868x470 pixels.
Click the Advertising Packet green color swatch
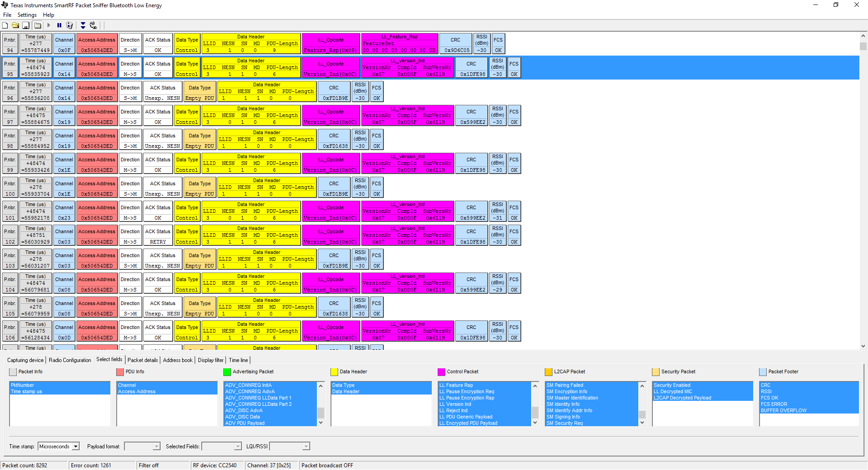227,372
